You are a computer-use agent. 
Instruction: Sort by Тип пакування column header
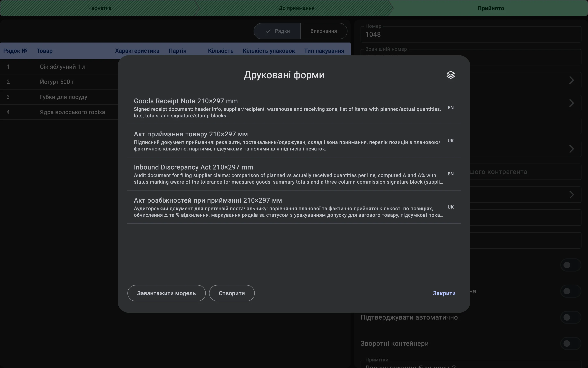(324, 51)
